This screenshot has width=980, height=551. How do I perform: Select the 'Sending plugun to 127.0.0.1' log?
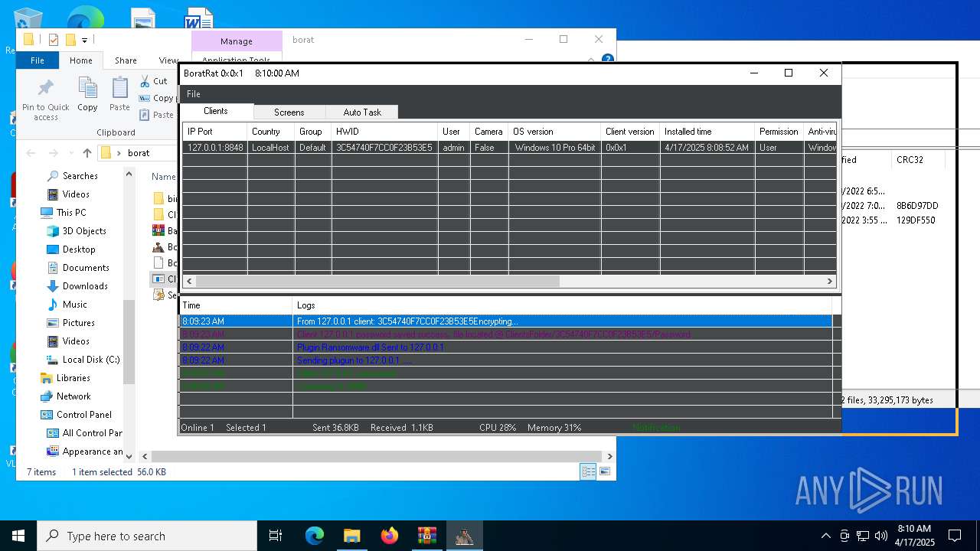506,360
